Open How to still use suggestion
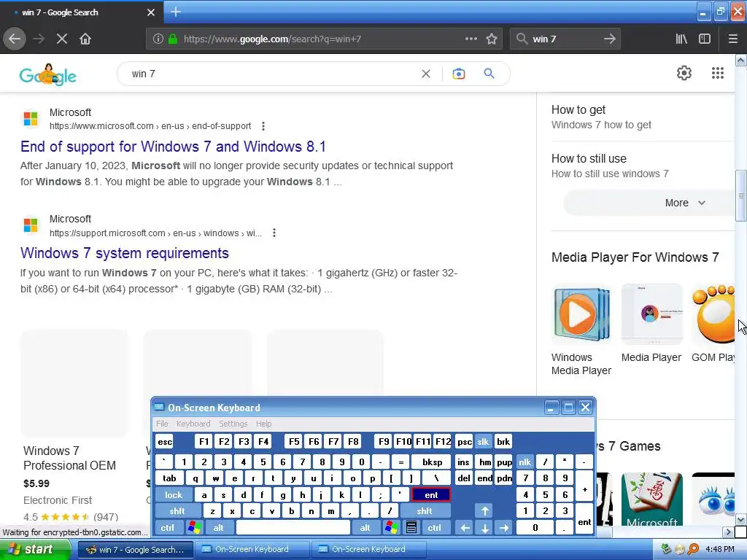This screenshot has height=560, width=747. (x=610, y=166)
